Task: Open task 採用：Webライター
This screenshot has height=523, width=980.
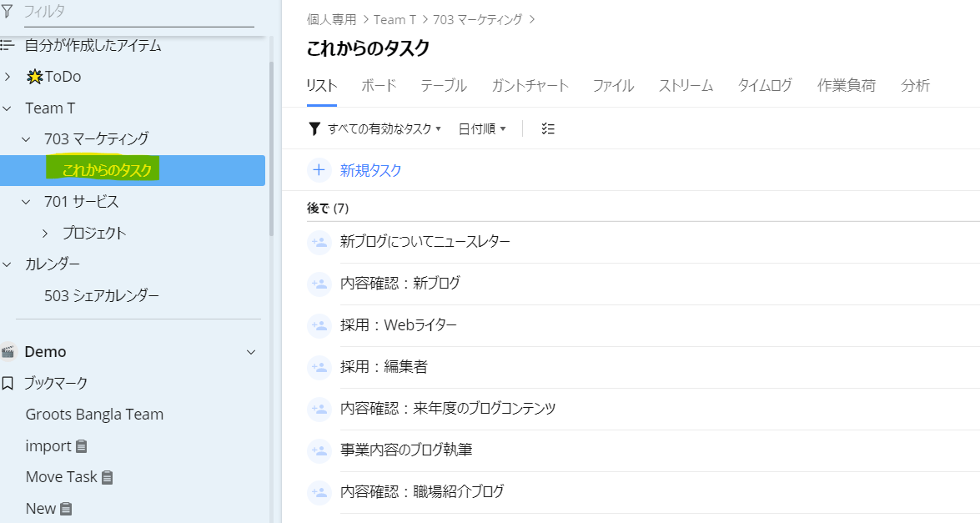Action: pos(398,325)
